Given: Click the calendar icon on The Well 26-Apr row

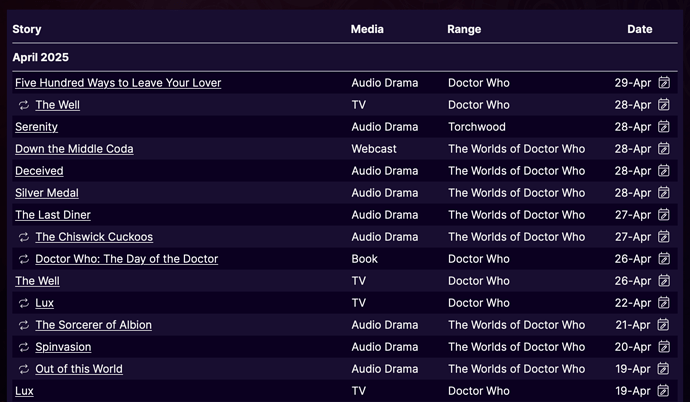Looking at the screenshot, I should [x=664, y=281].
